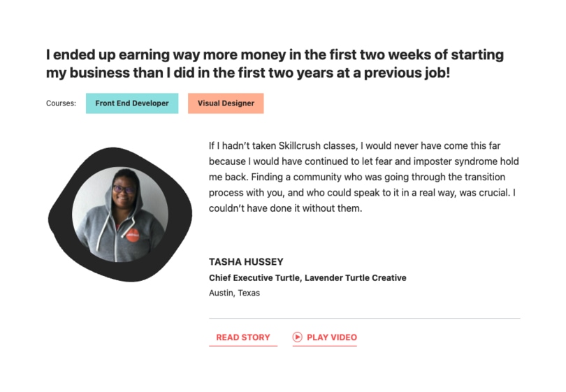
Task: Click the horizontal divider above Read Story
Action: 364,319
